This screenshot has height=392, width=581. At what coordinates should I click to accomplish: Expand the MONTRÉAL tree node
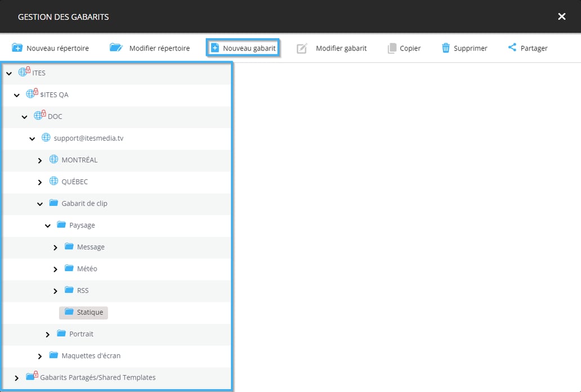(x=40, y=161)
